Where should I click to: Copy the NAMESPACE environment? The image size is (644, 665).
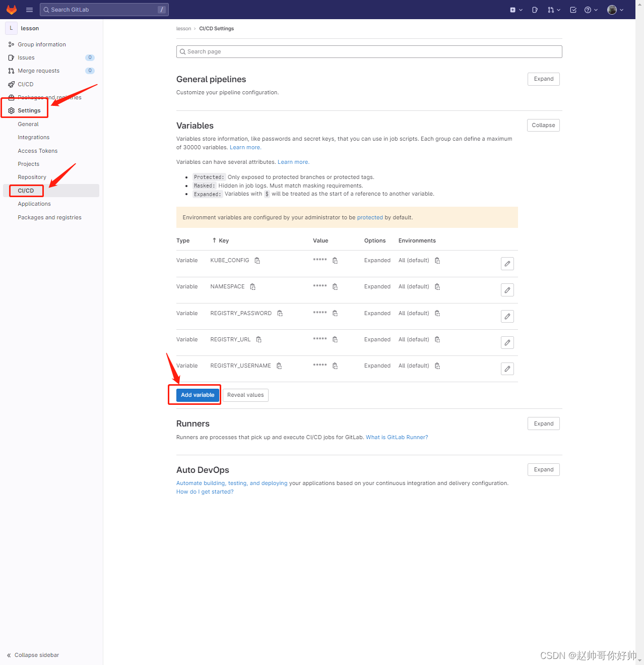click(437, 287)
